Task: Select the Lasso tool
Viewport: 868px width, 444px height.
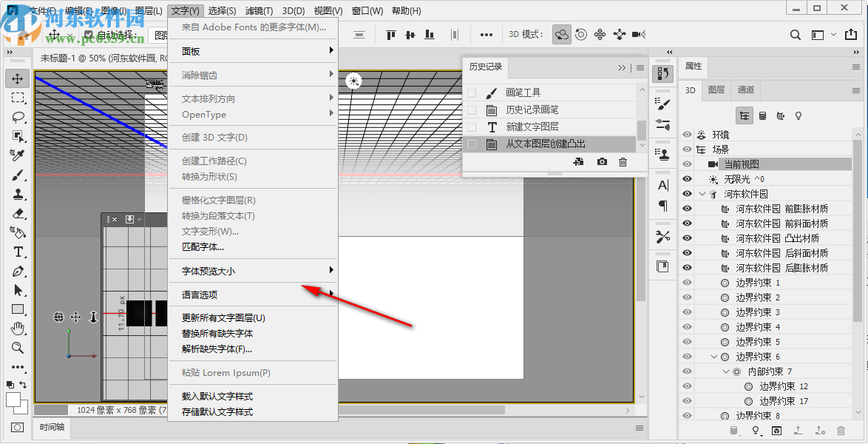Action: click(17, 116)
